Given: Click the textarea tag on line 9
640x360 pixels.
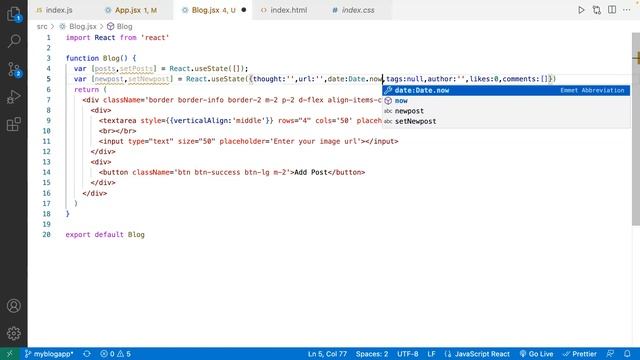Looking at the screenshot, I should click(x=120, y=120).
